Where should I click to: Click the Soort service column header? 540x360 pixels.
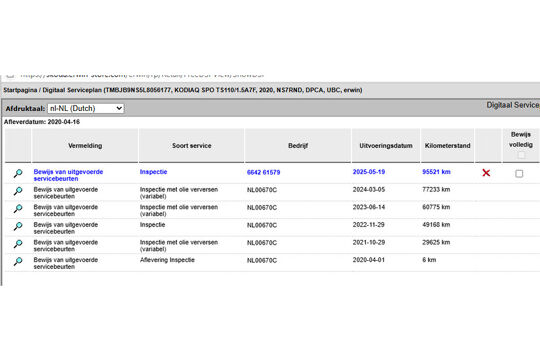coord(191,146)
